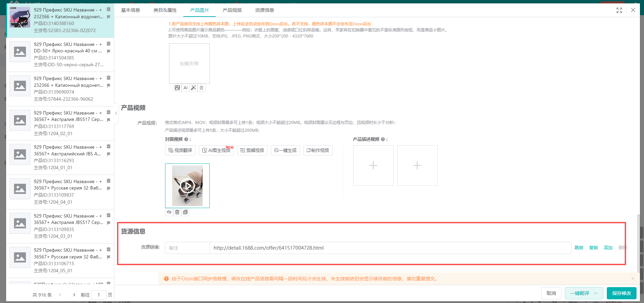
Task: Flag the product with ID 3133116293
Action: (x=109, y=154)
